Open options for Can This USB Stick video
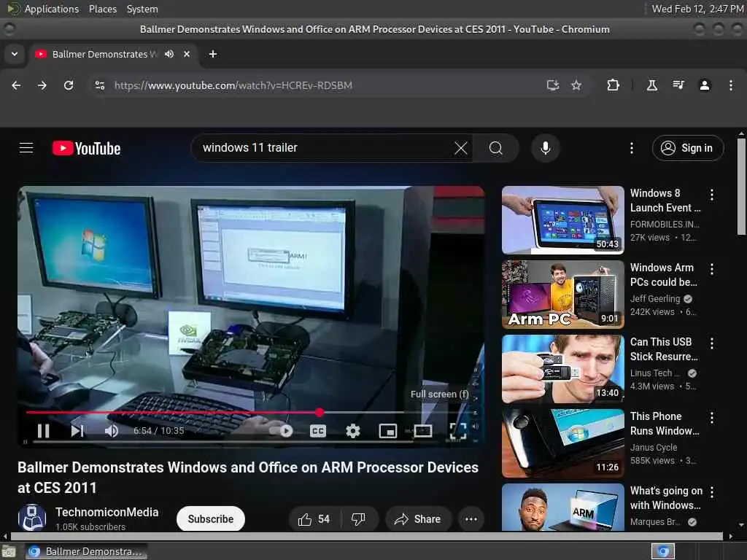Image resolution: width=747 pixels, height=560 pixels. point(712,343)
